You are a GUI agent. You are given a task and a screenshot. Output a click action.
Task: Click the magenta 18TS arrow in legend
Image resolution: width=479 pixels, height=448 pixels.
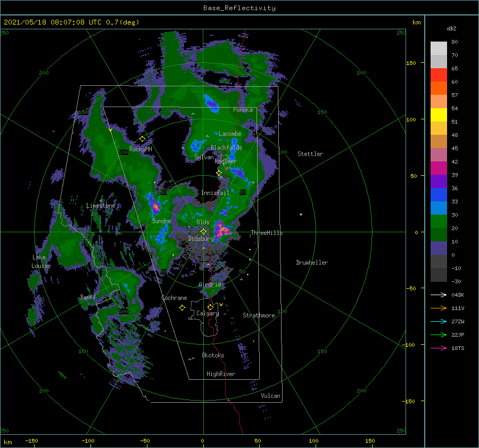pyautogui.click(x=439, y=348)
